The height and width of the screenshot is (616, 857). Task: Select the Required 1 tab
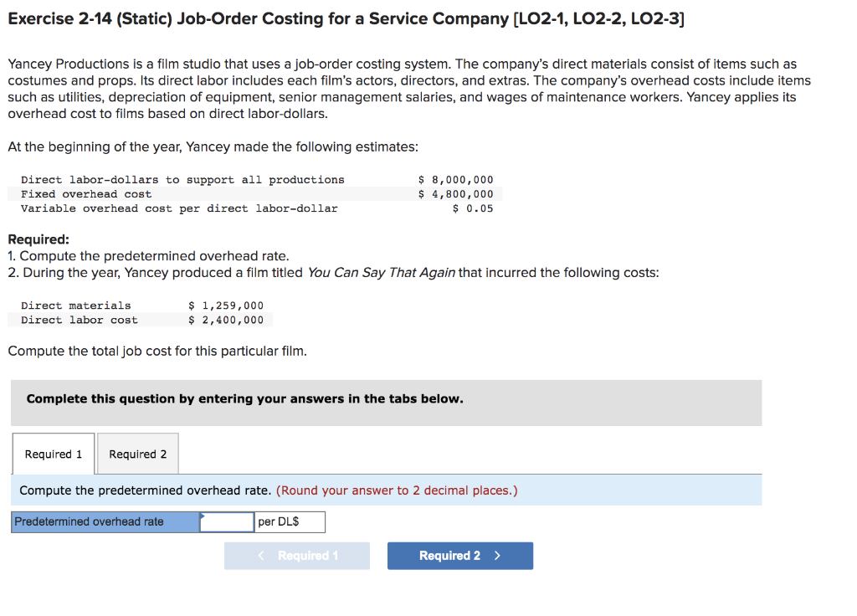[53, 453]
